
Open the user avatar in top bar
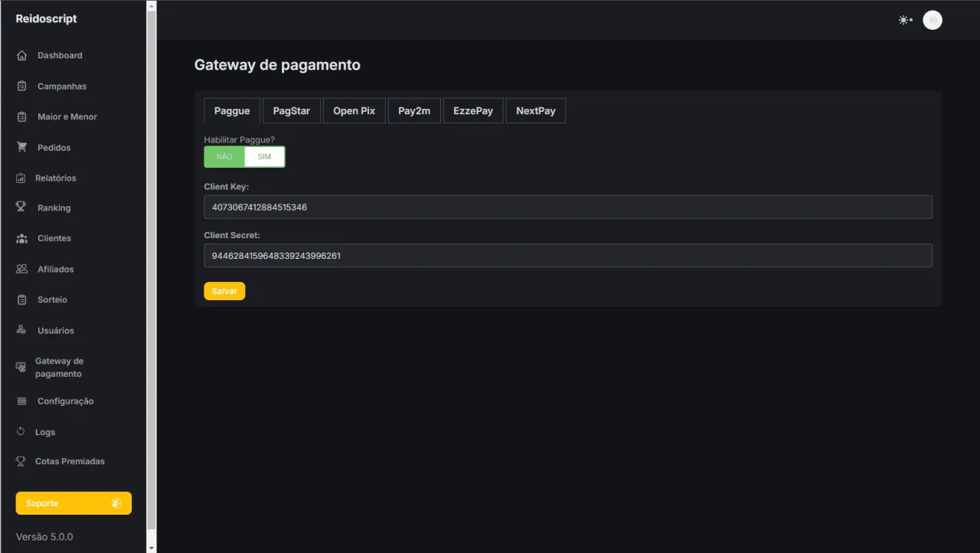[x=933, y=20]
